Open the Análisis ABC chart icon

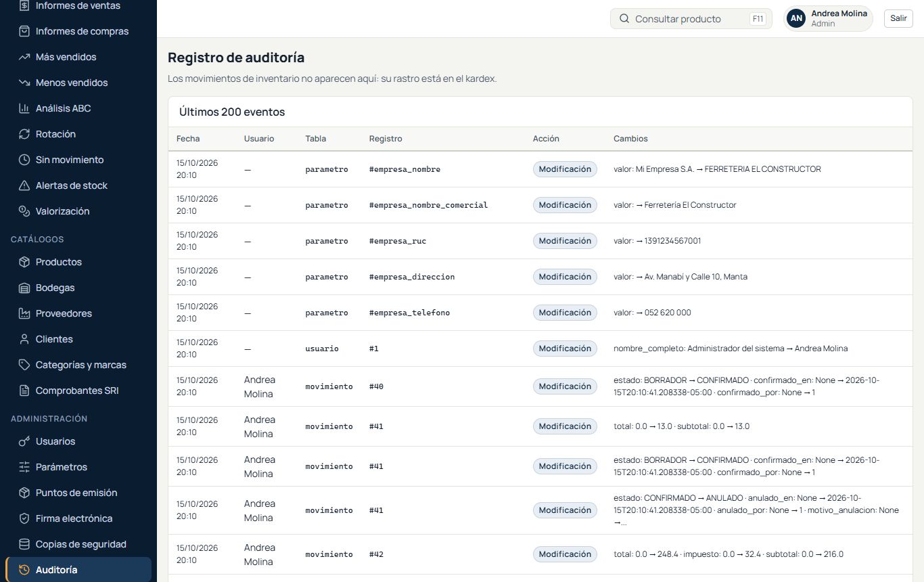point(24,108)
